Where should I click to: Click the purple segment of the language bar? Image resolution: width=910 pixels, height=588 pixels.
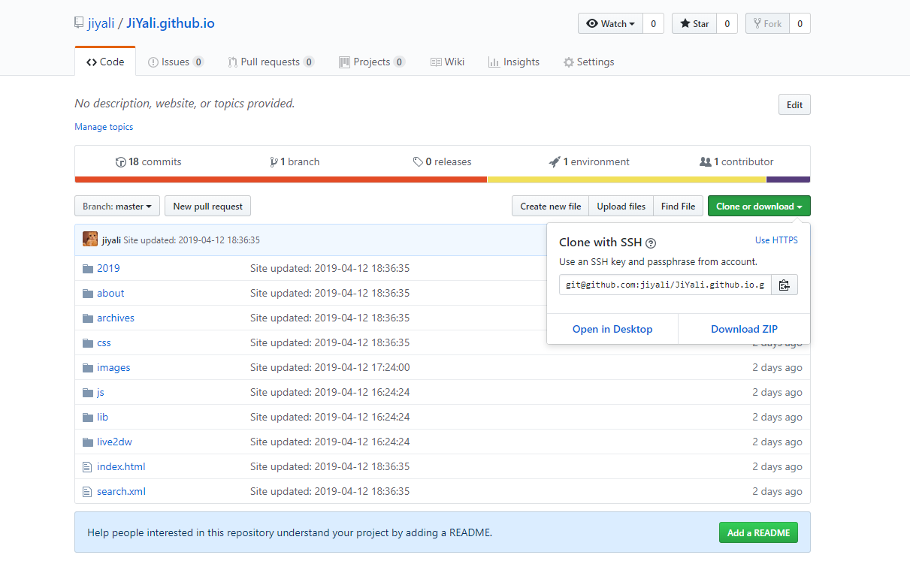point(788,179)
